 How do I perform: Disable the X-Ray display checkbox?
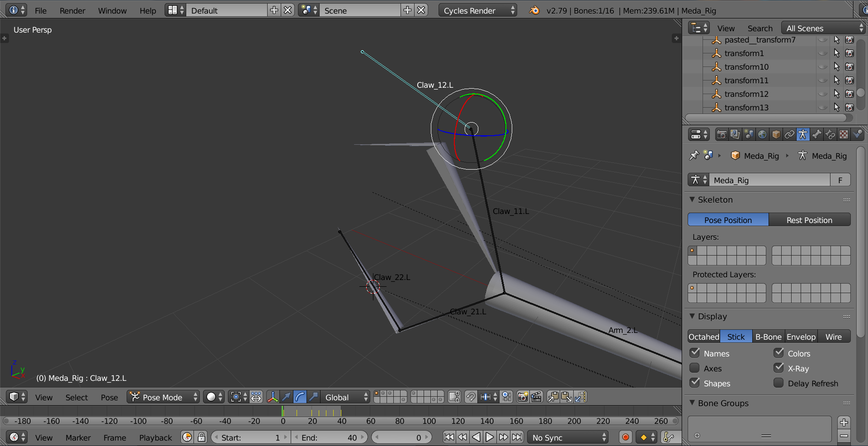tap(778, 368)
